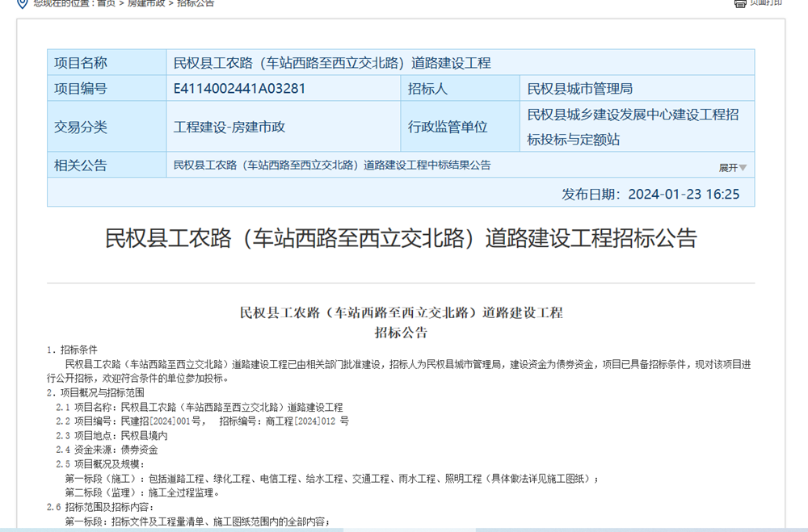This screenshot has width=808, height=532.
Task: Click the 2. 项目概况与招标范围 heading
Action: click(x=95, y=392)
